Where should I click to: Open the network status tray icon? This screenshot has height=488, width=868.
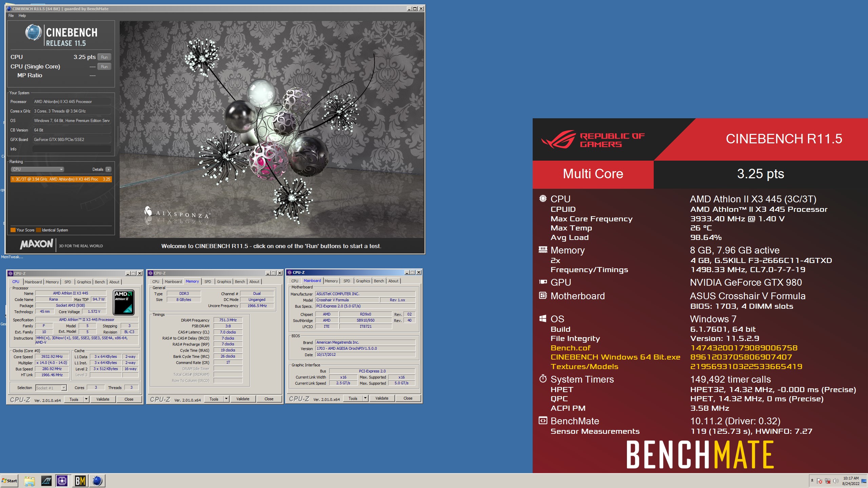point(828,481)
